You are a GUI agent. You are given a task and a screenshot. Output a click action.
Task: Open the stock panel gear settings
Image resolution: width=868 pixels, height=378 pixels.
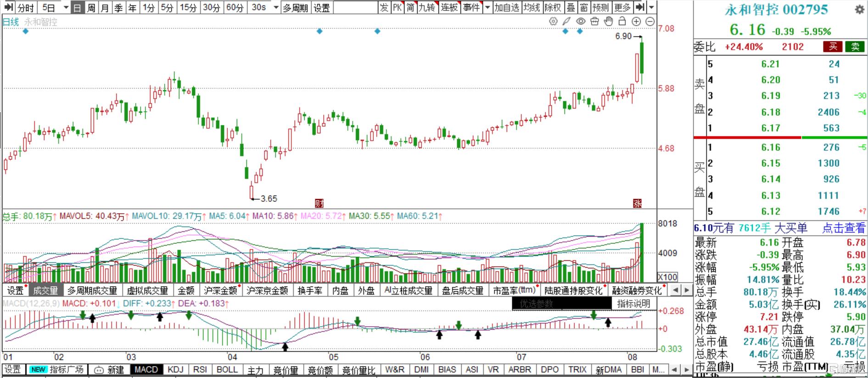click(x=859, y=10)
